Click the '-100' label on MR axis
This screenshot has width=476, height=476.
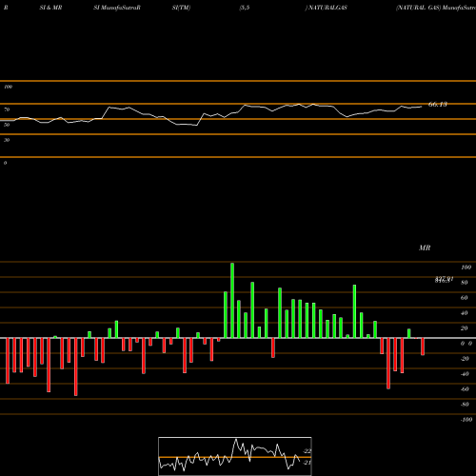point(466,420)
